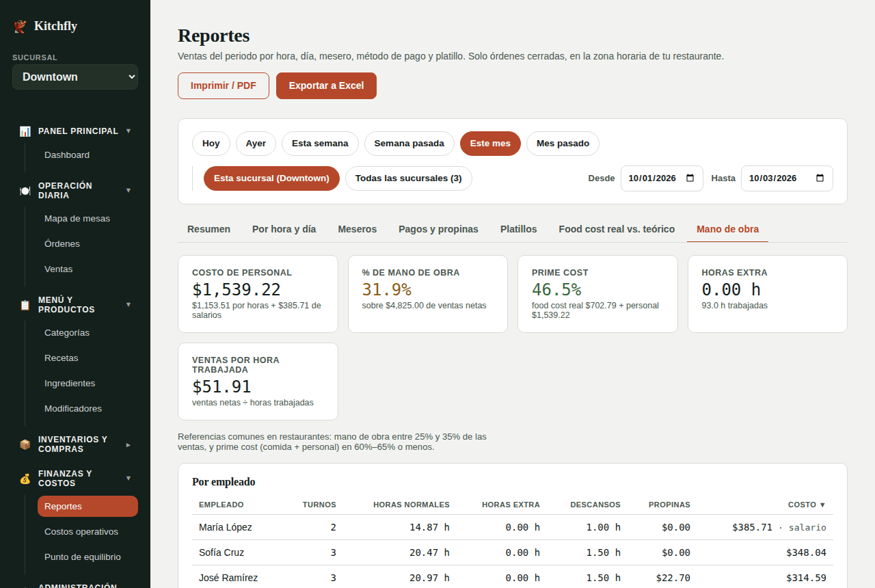This screenshot has height=588, width=875.
Task: Open Food cost real vs. teórico tab
Action: [x=617, y=229]
